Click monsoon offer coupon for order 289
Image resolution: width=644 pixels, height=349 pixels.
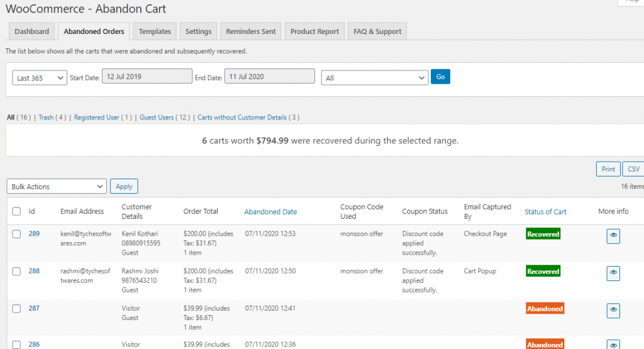pyautogui.click(x=362, y=234)
